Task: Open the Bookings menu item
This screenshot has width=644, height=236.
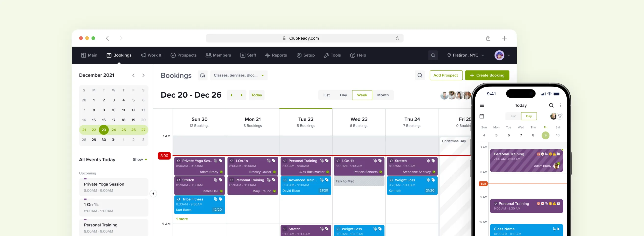Action: tap(119, 55)
